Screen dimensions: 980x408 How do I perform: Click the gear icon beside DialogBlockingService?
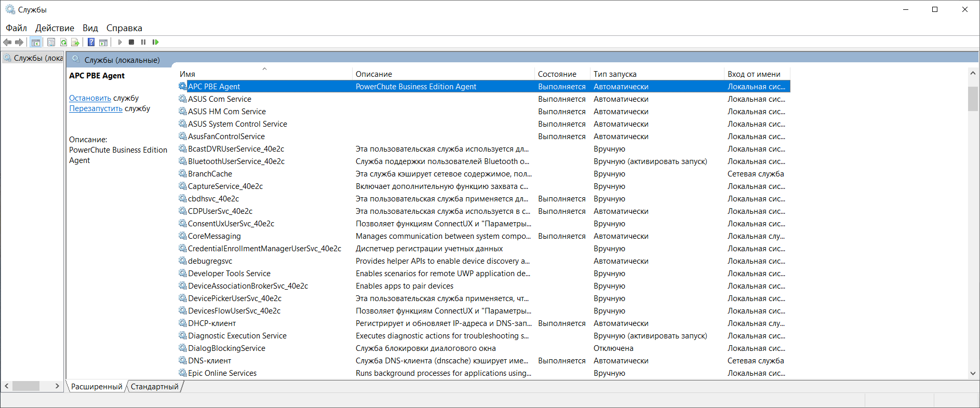[x=183, y=348]
